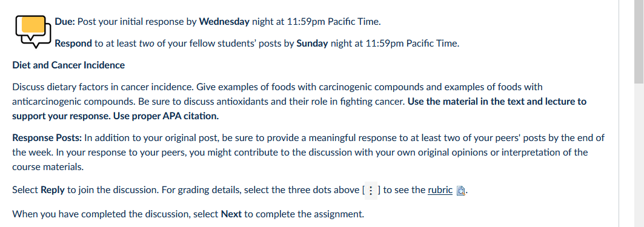
Task: Click the words course materials
Action: (48, 167)
